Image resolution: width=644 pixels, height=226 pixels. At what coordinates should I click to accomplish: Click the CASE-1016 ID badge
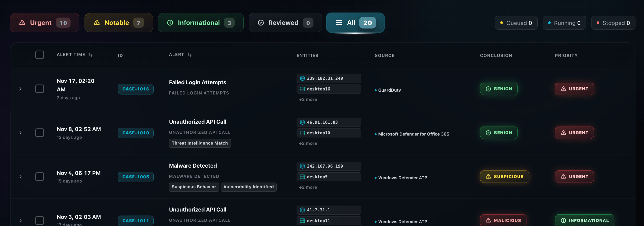tap(136, 89)
